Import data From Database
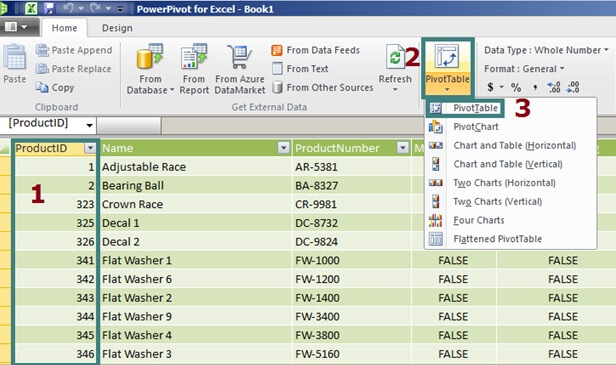The image size is (616, 365). [150, 70]
